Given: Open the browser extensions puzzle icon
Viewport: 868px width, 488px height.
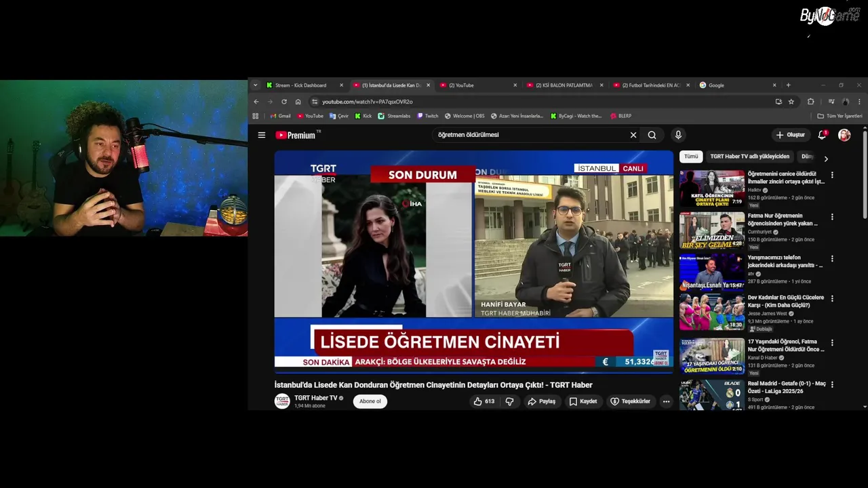Looking at the screenshot, I should point(810,102).
